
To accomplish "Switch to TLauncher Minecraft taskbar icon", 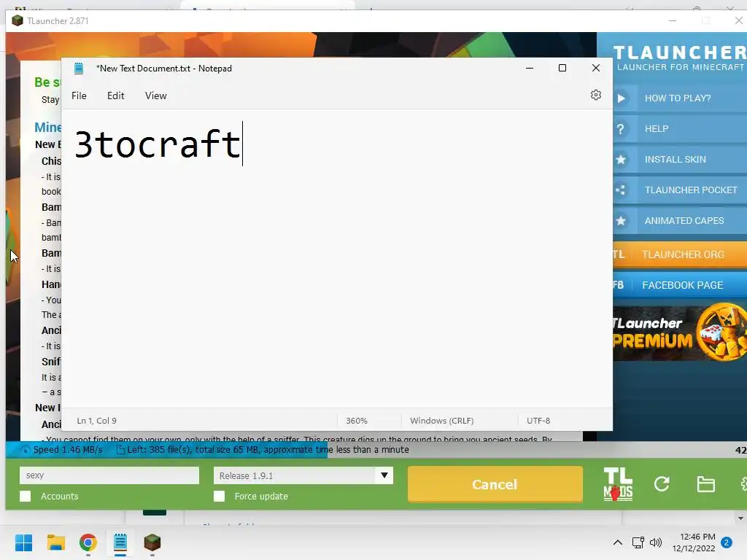I will click(x=152, y=542).
